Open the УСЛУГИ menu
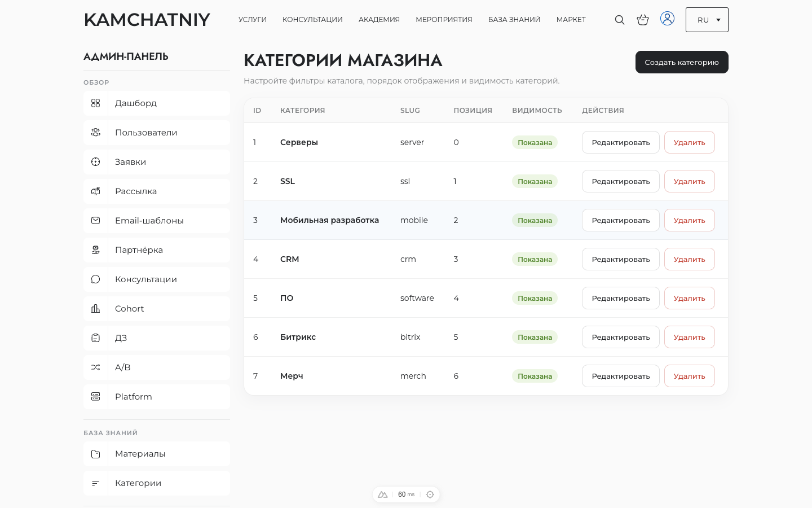This screenshot has height=508, width=812. coord(253,20)
